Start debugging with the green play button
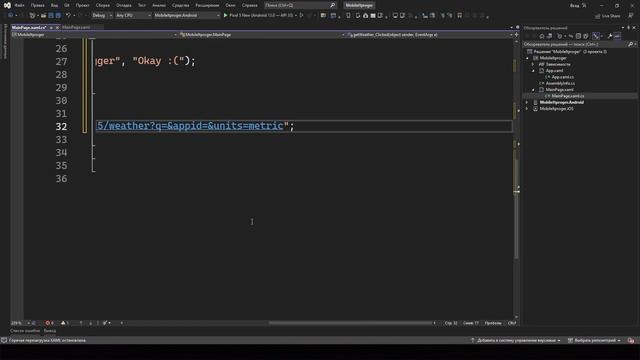 (x=225, y=16)
